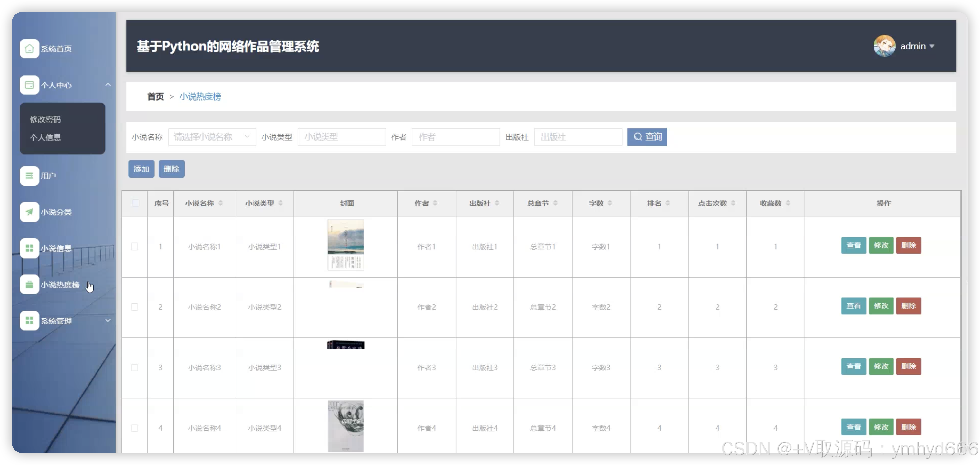Click the 查询 search button

coord(647,137)
